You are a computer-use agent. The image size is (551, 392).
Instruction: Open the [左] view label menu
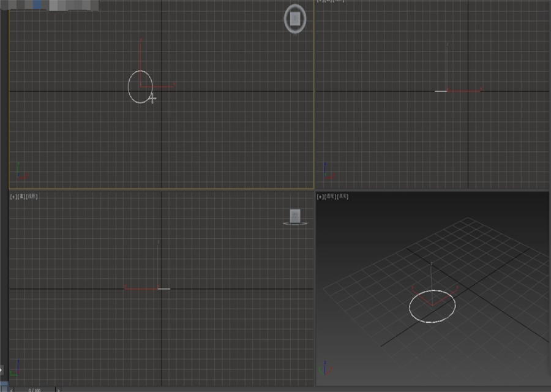click(x=23, y=197)
